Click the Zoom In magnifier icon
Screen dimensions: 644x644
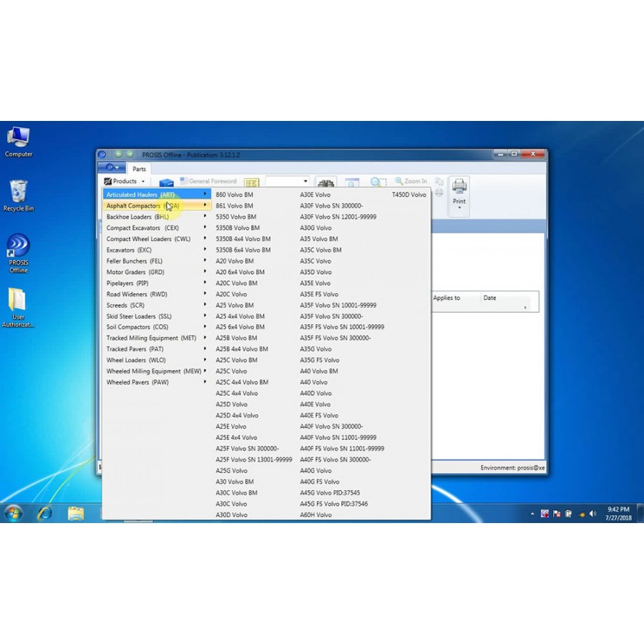[399, 181]
